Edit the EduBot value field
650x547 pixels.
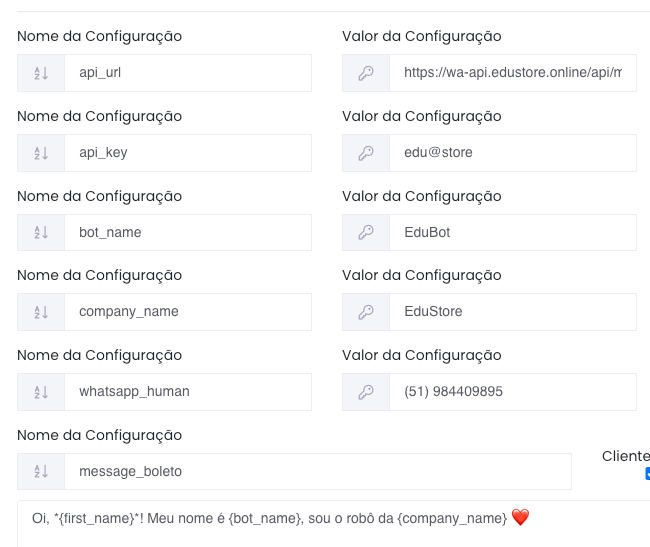[x=512, y=232]
